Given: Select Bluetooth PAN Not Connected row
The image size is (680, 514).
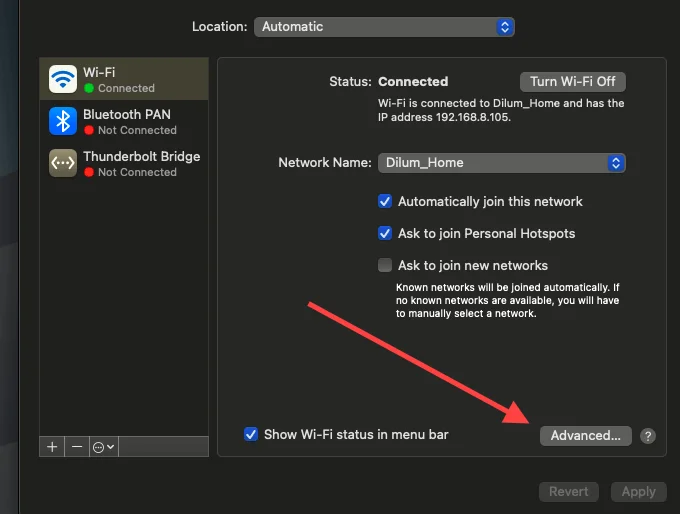Looking at the screenshot, I should (124, 121).
